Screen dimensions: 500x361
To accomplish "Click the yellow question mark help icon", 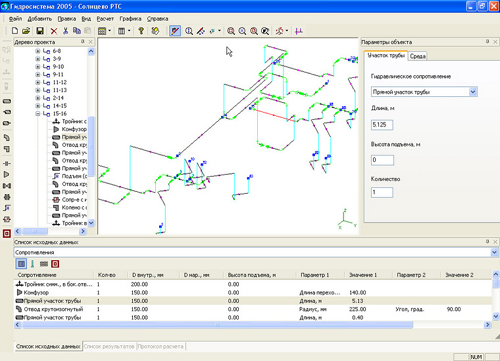I will pos(141,31).
